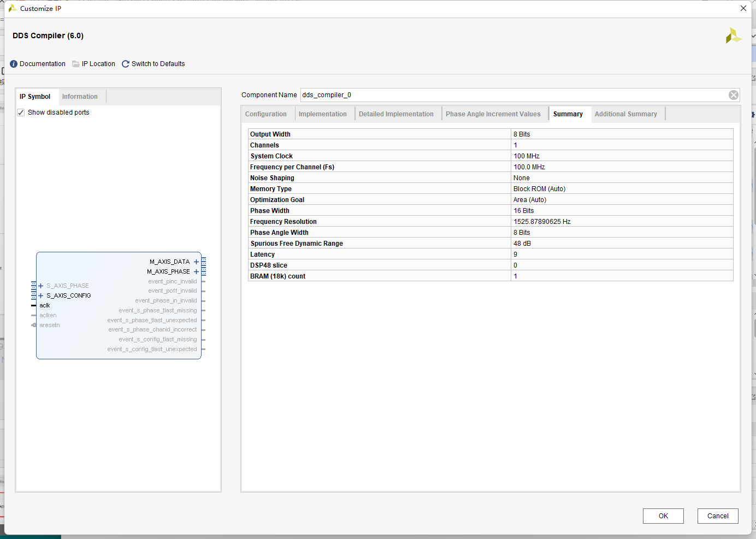The height and width of the screenshot is (539, 756).
Task: Select the 100.0 MHz value cell
Action: pos(529,167)
